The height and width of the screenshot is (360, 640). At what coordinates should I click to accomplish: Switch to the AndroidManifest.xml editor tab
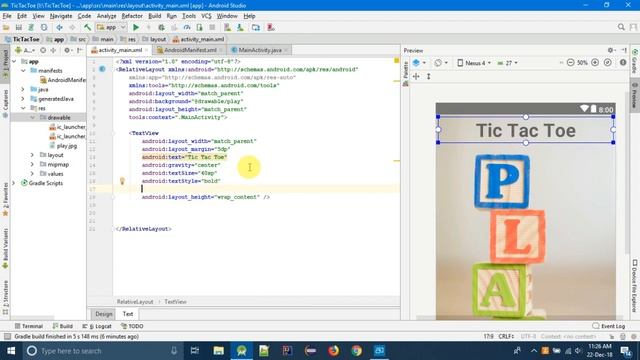click(190, 50)
